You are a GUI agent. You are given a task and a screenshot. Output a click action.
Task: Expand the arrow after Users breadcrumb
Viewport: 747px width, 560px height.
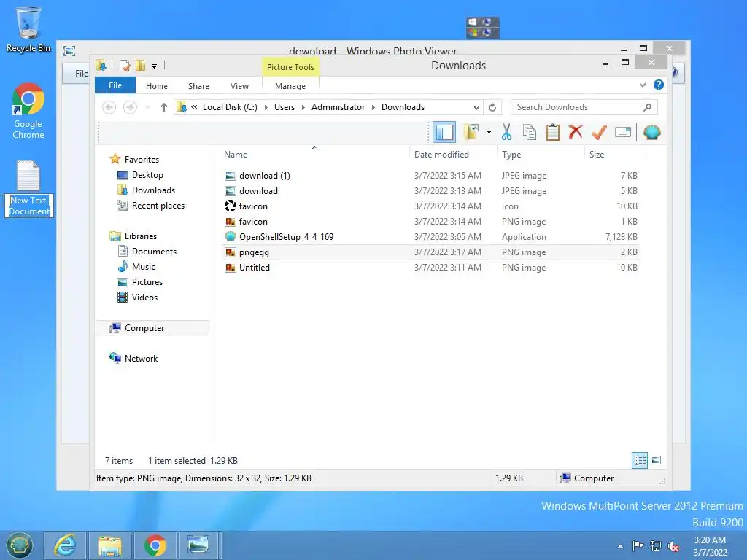pos(303,108)
